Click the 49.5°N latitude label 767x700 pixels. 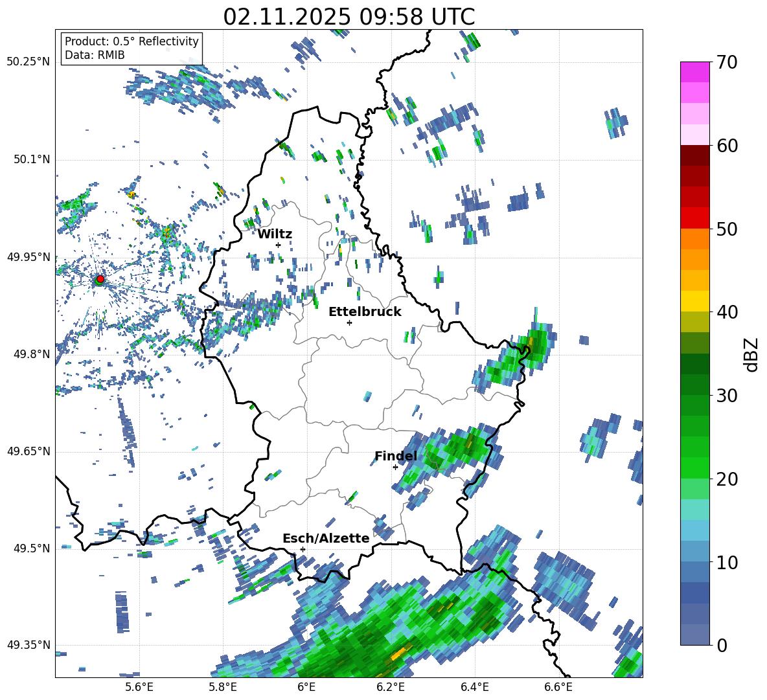coord(31,548)
